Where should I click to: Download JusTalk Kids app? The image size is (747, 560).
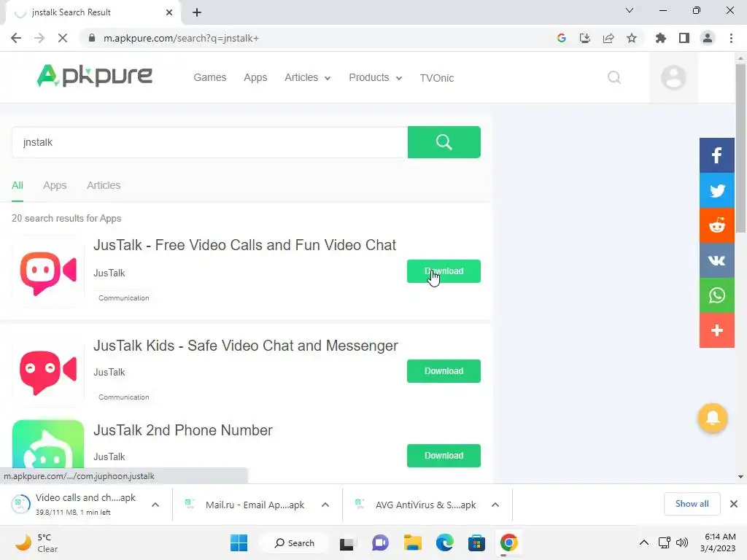click(x=444, y=371)
